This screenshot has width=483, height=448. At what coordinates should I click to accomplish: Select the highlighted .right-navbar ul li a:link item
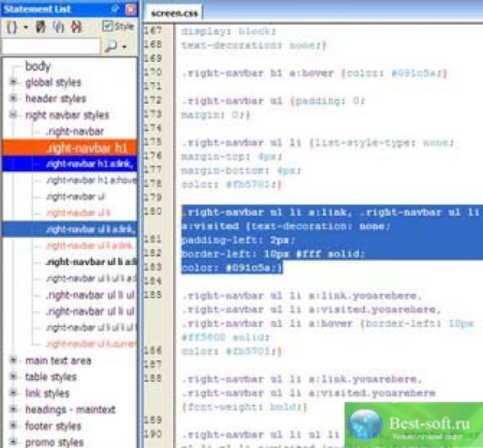[69, 230]
